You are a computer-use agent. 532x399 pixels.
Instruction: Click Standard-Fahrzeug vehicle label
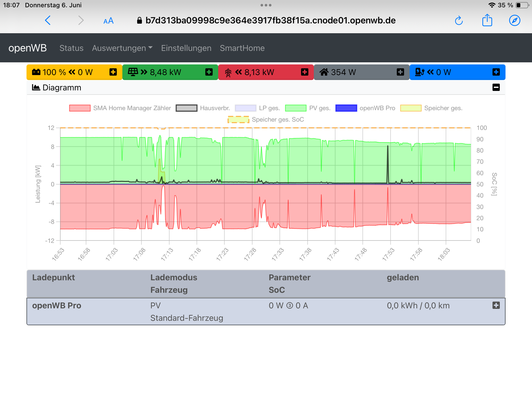click(187, 318)
